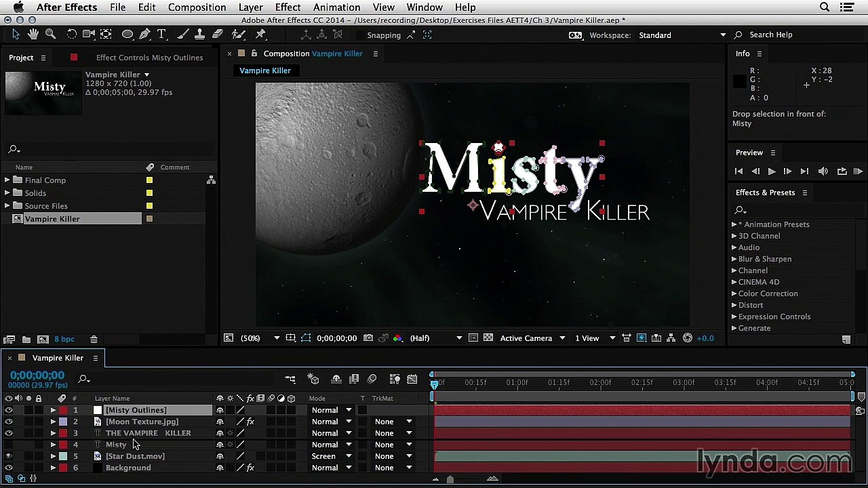
Task: Click the Composition Mini-Flowchart icon in timeline
Action: 290,379
